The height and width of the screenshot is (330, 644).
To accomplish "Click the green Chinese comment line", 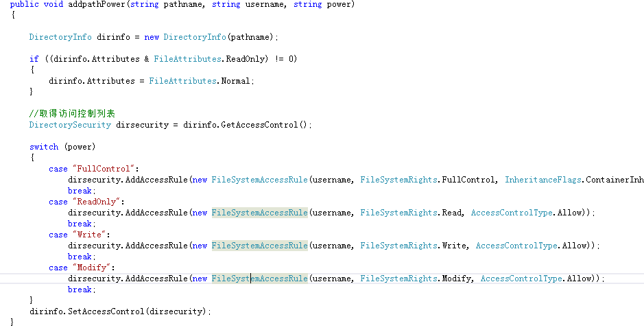I will point(72,114).
